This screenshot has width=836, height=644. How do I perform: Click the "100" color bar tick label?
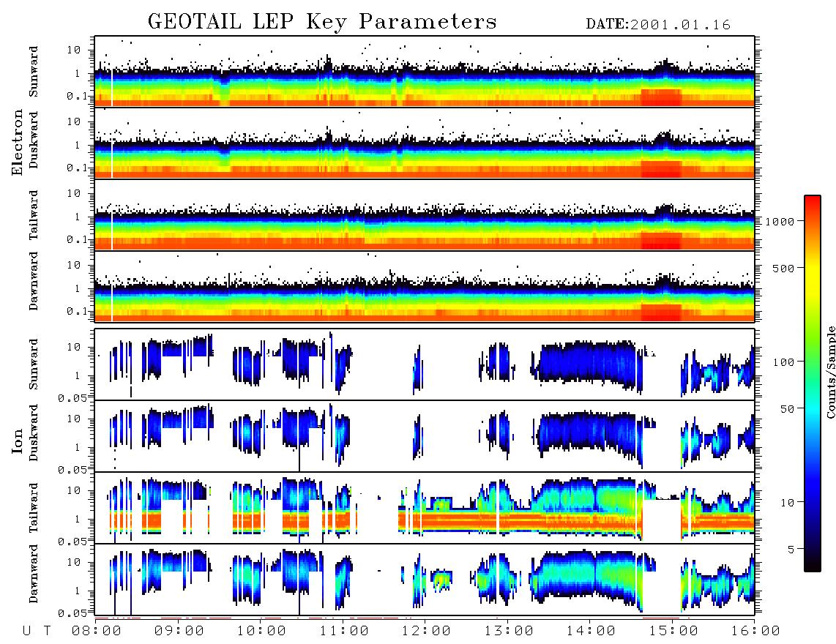(783, 362)
